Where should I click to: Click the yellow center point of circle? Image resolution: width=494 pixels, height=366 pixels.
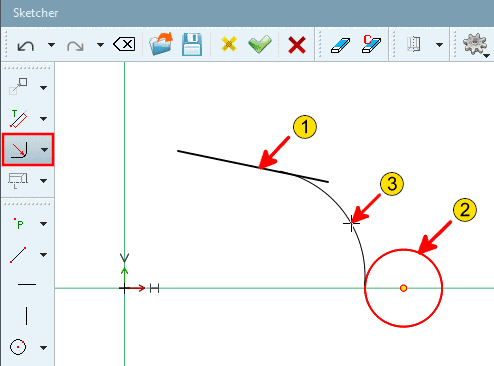pos(403,288)
